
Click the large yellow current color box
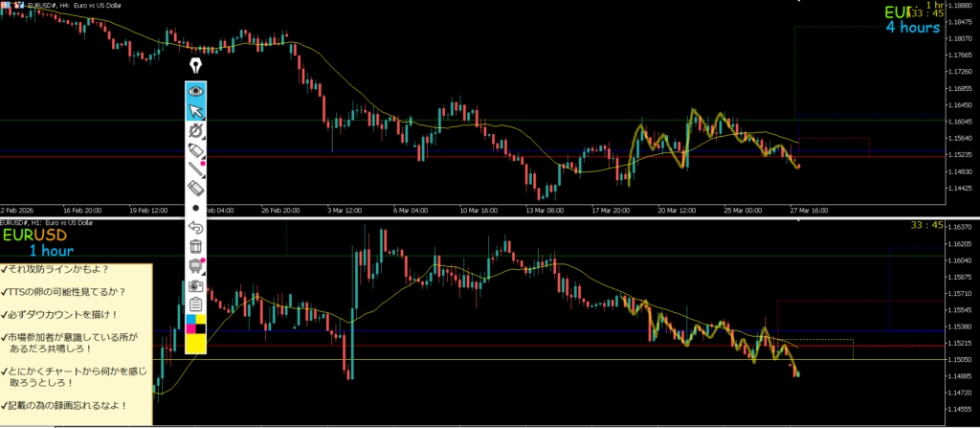click(x=196, y=344)
